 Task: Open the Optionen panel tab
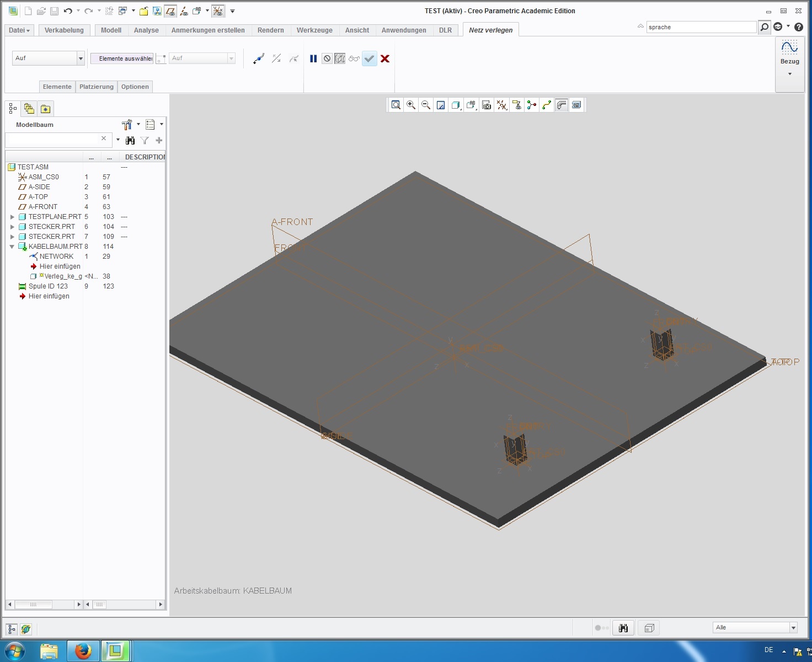pyautogui.click(x=135, y=87)
